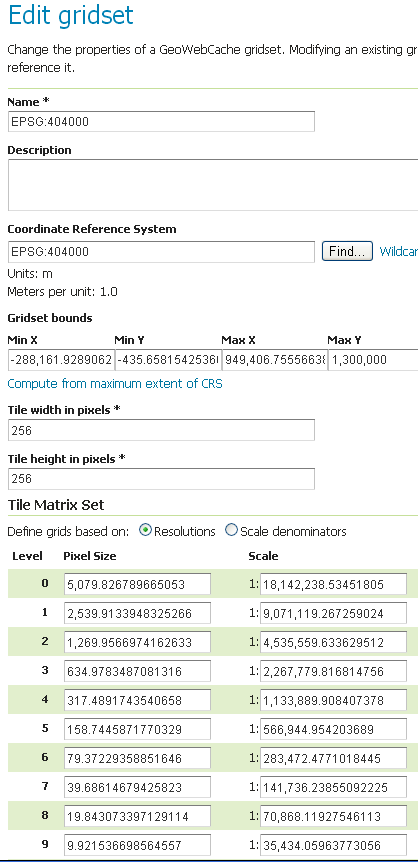This screenshot has width=418, height=862.
Task: Select level 0 Scale field
Action: point(333,584)
